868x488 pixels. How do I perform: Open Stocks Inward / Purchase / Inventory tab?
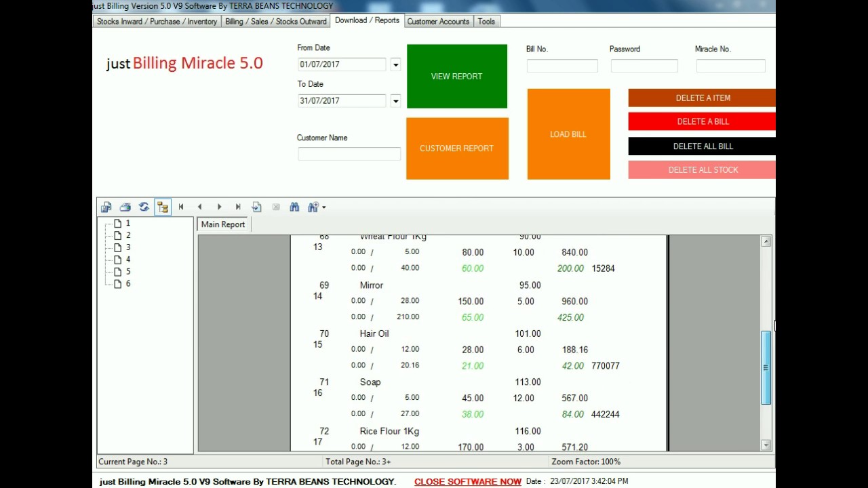coord(157,22)
